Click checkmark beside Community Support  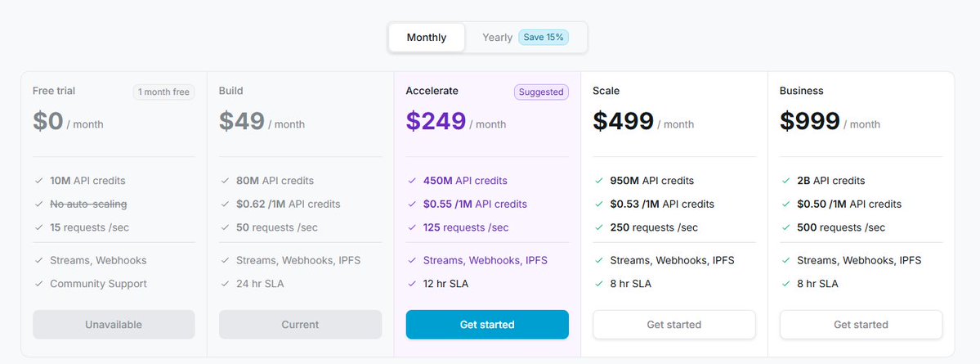point(38,284)
